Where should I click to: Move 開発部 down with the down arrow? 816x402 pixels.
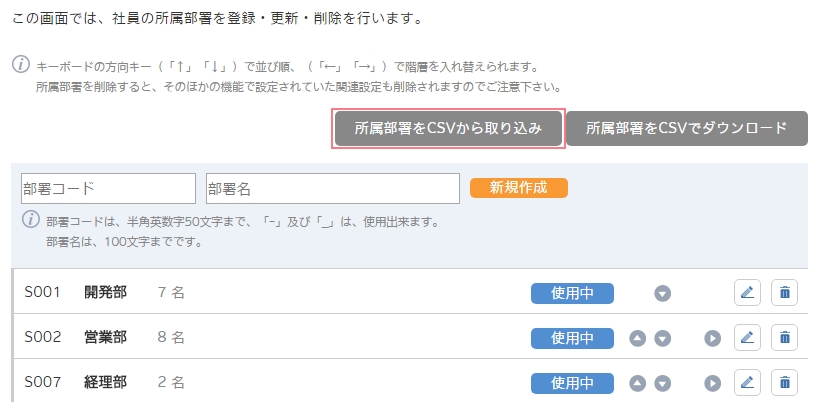(x=662, y=294)
